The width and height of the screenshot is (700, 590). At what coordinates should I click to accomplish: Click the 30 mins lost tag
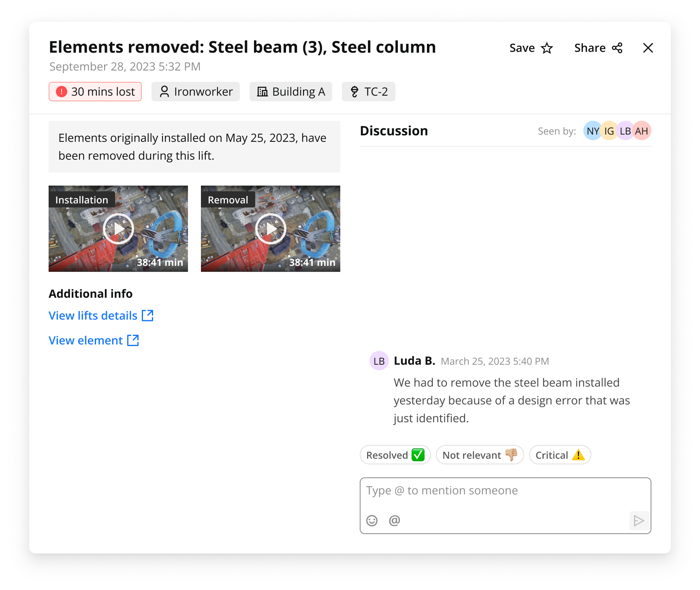click(x=95, y=92)
